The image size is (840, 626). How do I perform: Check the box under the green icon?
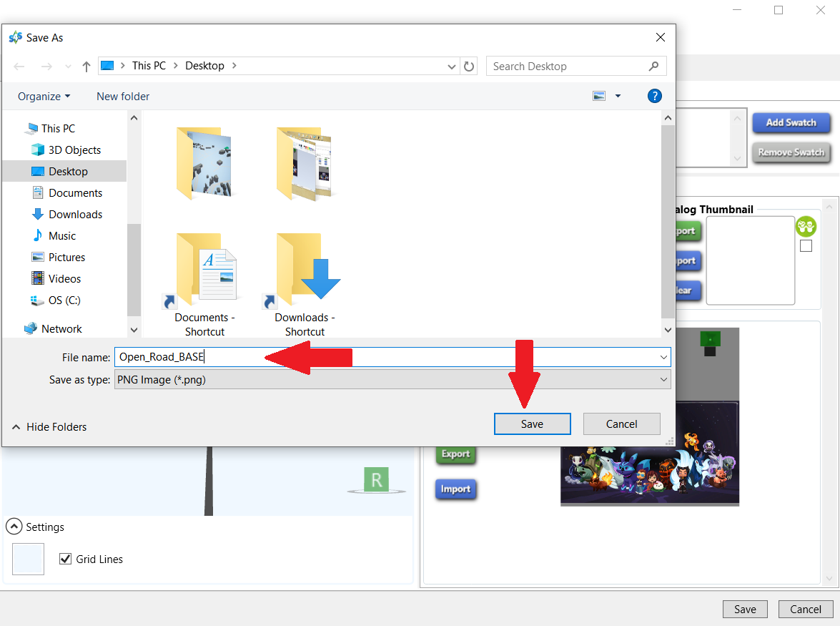click(x=806, y=246)
